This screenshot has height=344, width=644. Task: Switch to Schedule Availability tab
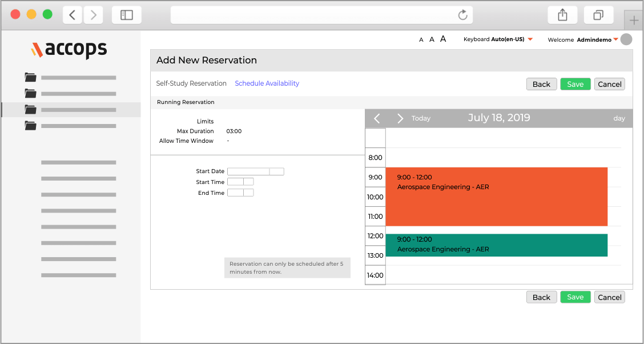pyautogui.click(x=267, y=83)
